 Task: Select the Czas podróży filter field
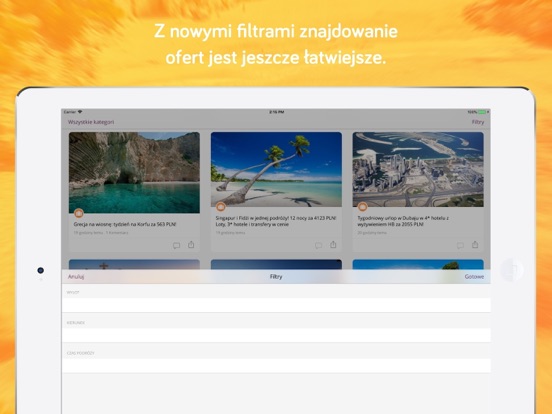[x=276, y=365]
